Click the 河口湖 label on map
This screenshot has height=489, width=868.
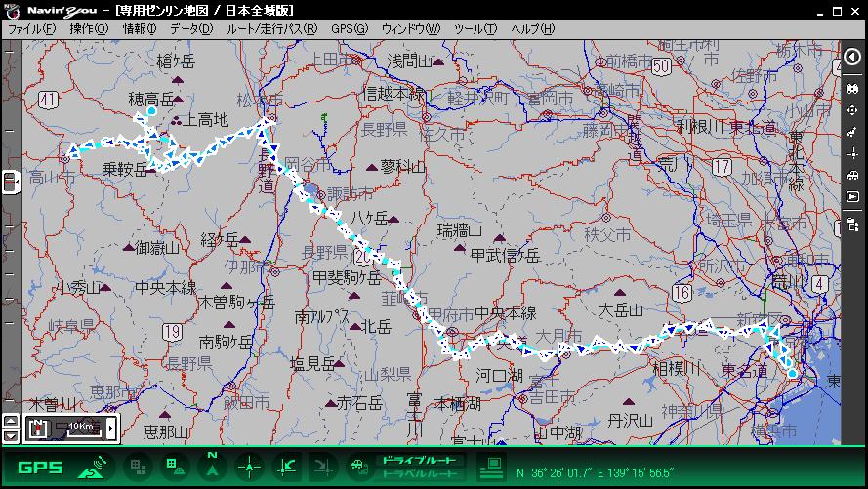pyautogui.click(x=499, y=376)
